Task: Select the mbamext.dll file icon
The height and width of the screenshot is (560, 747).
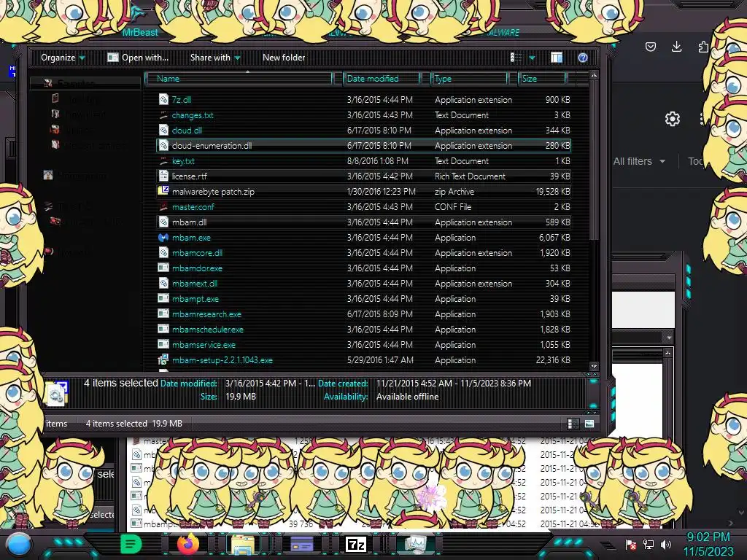Action: pos(163,284)
